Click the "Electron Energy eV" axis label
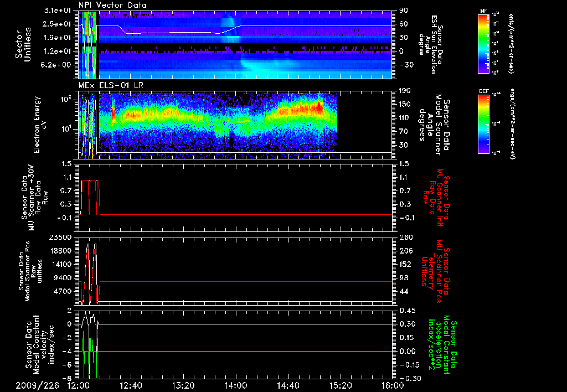This screenshot has width=567, height=392. point(41,125)
